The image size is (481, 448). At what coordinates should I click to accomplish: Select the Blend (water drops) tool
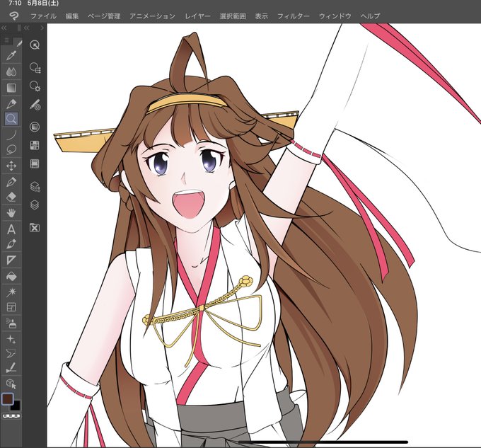pyautogui.click(x=11, y=71)
